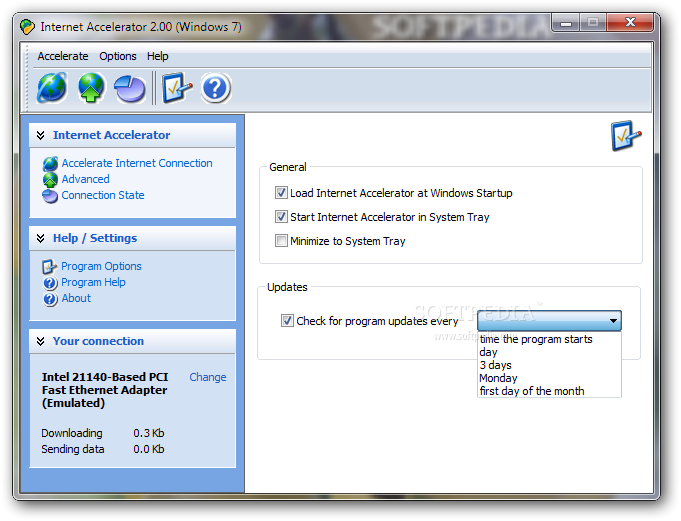
Task: Click the Sending data 0.0 Kb value
Action: [149, 449]
